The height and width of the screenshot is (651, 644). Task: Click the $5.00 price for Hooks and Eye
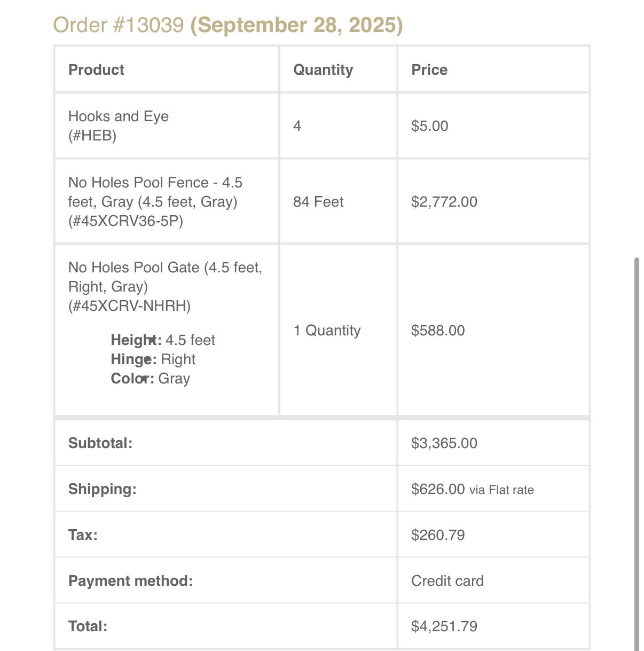[x=430, y=126]
